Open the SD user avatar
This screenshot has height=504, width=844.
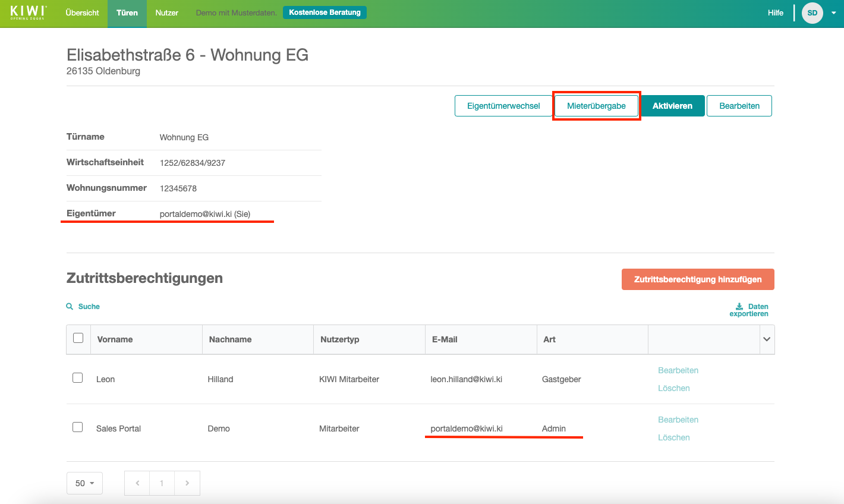pyautogui.click(x=812, y=13)
